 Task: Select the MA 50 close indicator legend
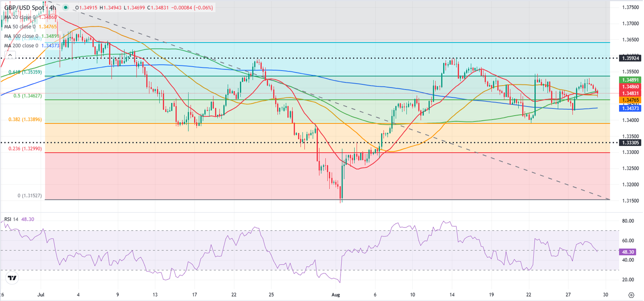30,27
